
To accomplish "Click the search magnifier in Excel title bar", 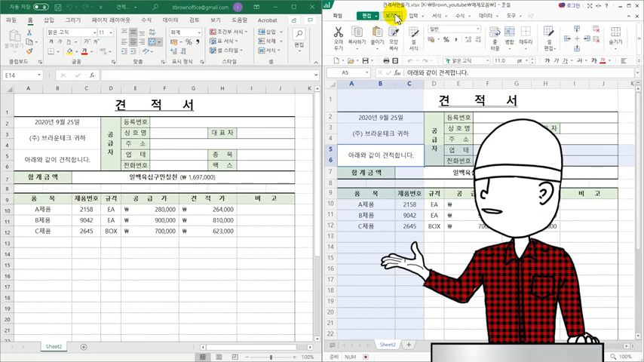I will coord(155,7).
